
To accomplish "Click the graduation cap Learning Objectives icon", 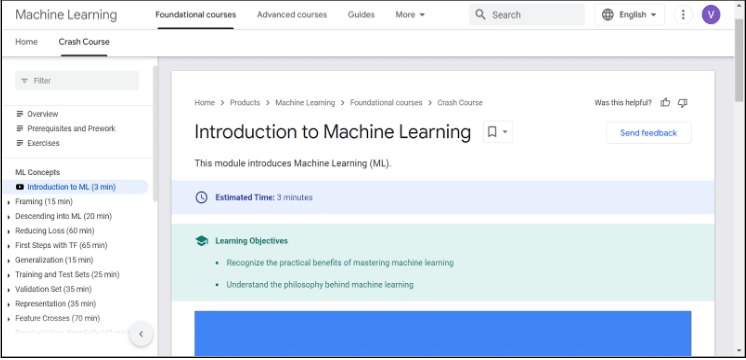I will coord(202,241).
